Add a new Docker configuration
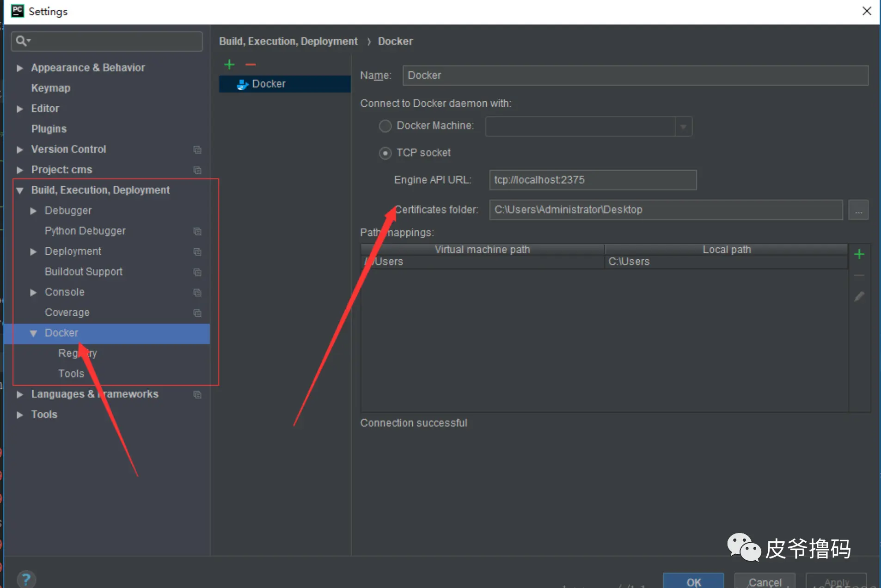Image resolution: width=881 pixels, height=588 pixels. [x=229, y=65]
